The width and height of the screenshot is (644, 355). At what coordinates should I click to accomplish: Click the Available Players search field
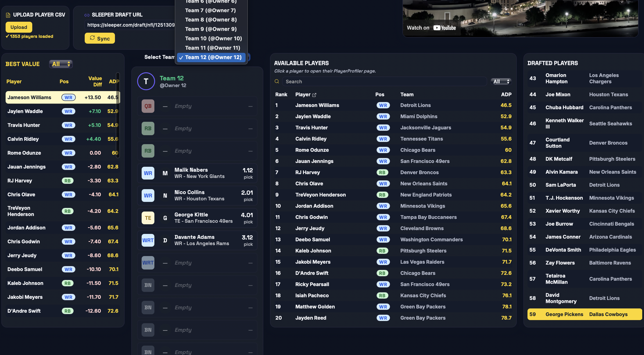[385, 81]
